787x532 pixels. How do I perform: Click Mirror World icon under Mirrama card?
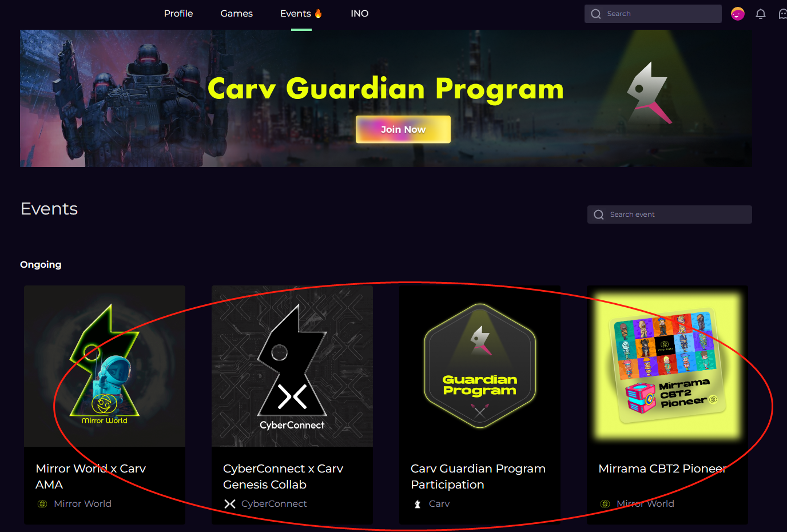[605, 504]
